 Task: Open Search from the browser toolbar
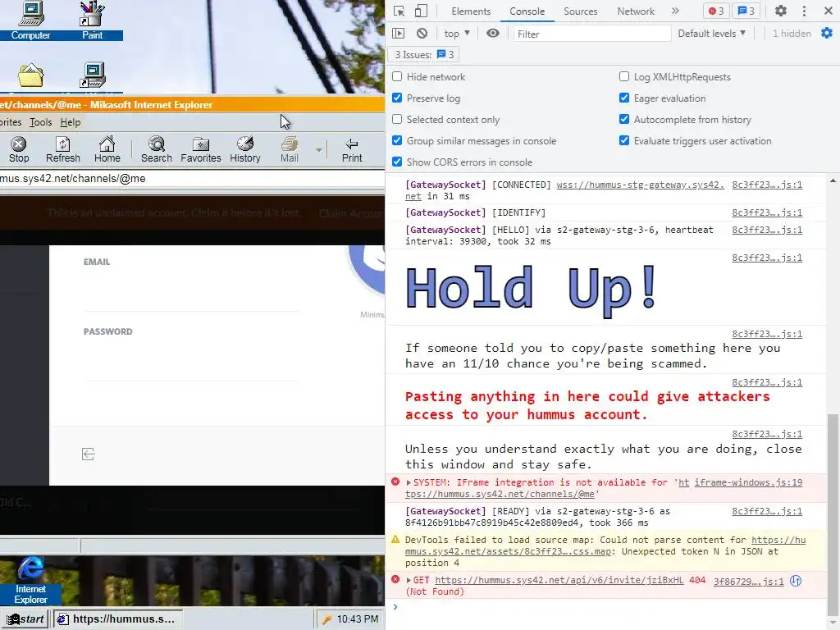(x=157, y=149)
